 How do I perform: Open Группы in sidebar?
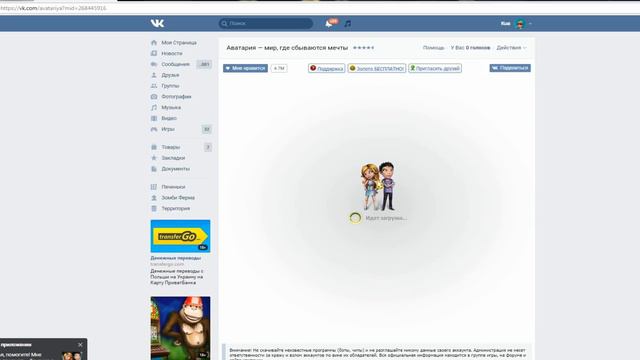click(x=170, y=86)
